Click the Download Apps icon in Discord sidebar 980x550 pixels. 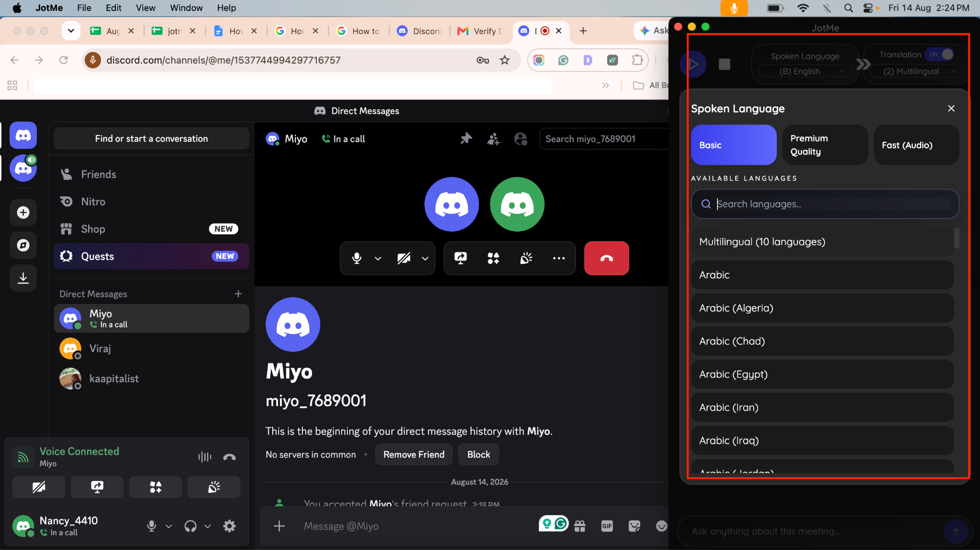click(23, 278)
